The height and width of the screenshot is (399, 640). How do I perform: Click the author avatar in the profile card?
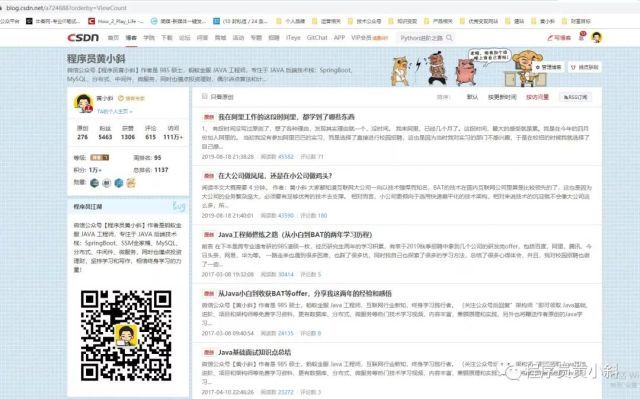point(83,103)
